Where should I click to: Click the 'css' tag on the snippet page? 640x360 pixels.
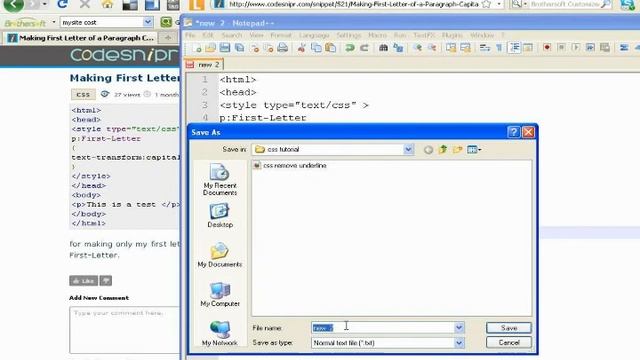click(x=83, y=94)
